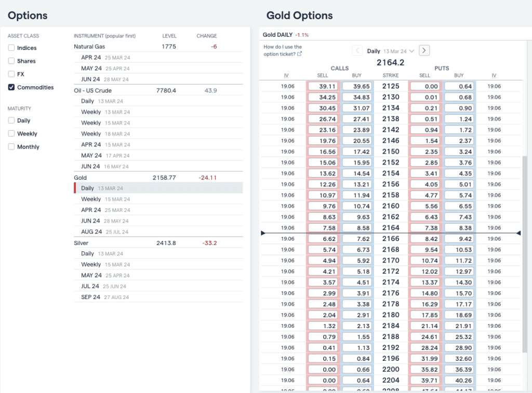Uncheck the Commodities checkbox
Viewport: 532px width, 393px height.
[x=11, y=87]
